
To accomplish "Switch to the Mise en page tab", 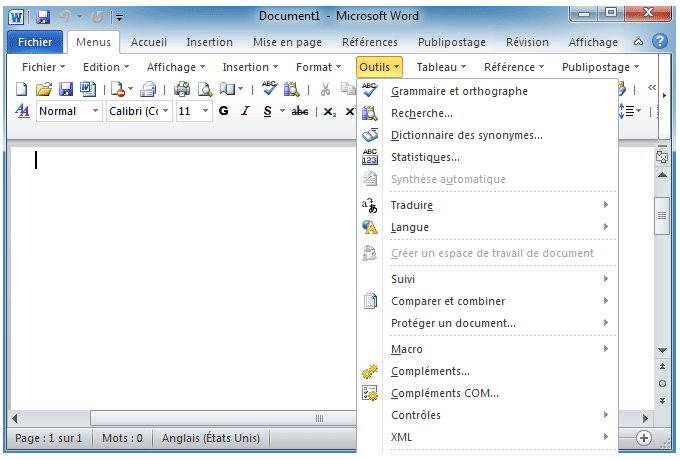I will tap(287, 42).
